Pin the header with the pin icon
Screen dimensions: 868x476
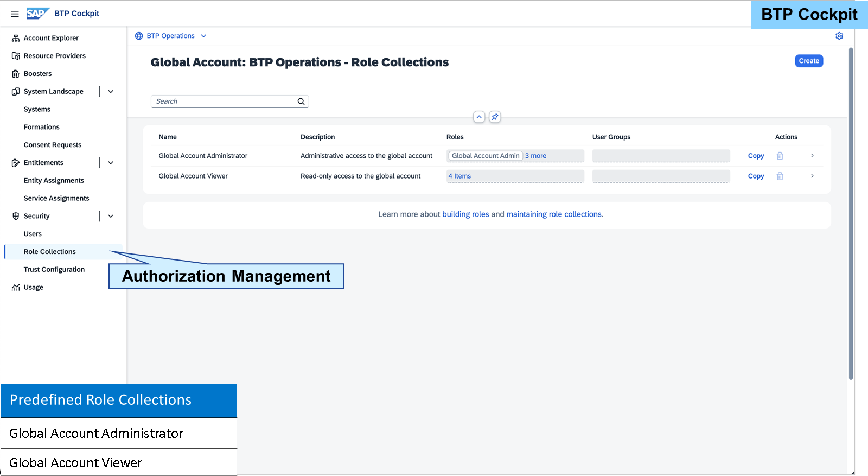(495, 117)
